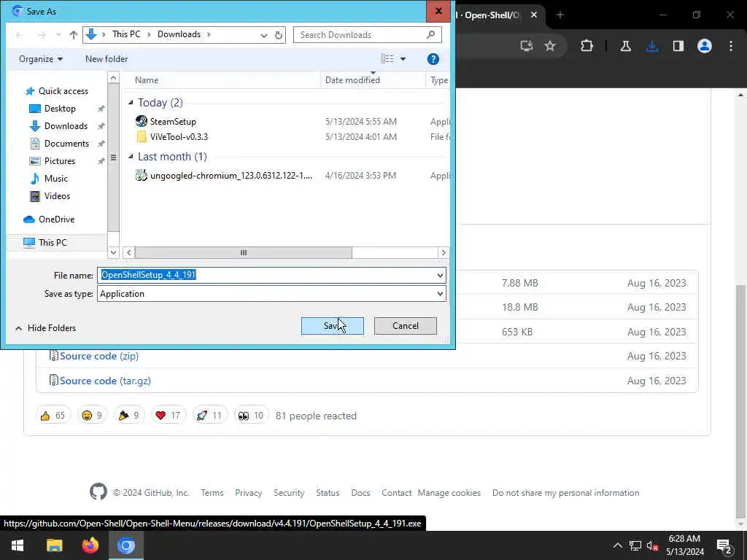Click Downloads in address path

point(179,34)
